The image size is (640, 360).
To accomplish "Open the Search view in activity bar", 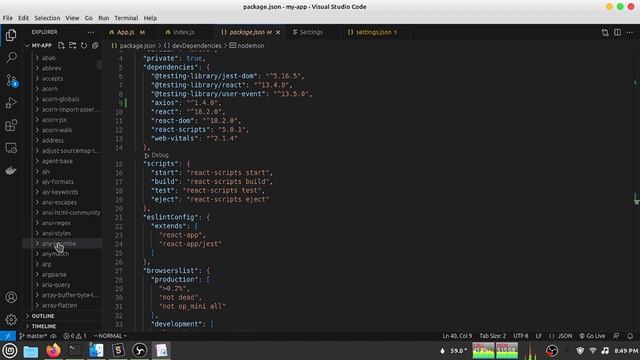I will [11, 57].
